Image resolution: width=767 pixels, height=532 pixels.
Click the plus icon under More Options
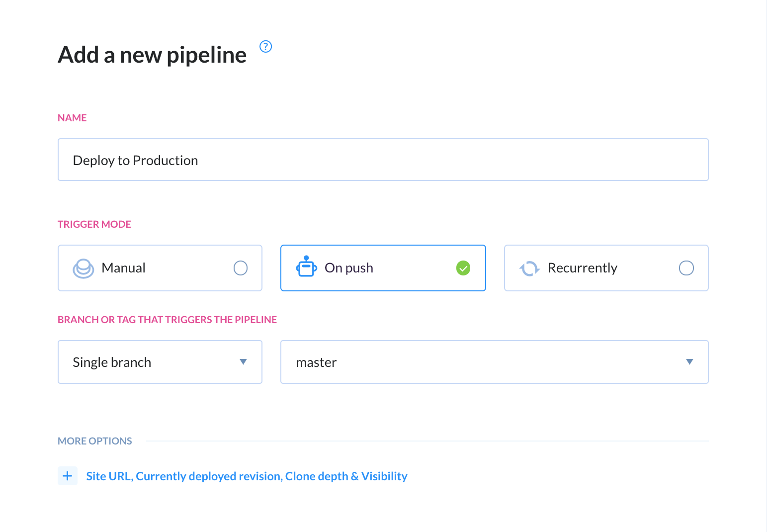pyautogui.click(x=68, y=476)
